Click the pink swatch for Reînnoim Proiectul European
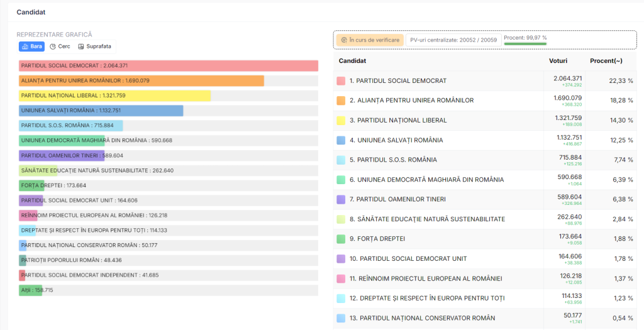This screenshot has height=330, width=644. (341, 278)
